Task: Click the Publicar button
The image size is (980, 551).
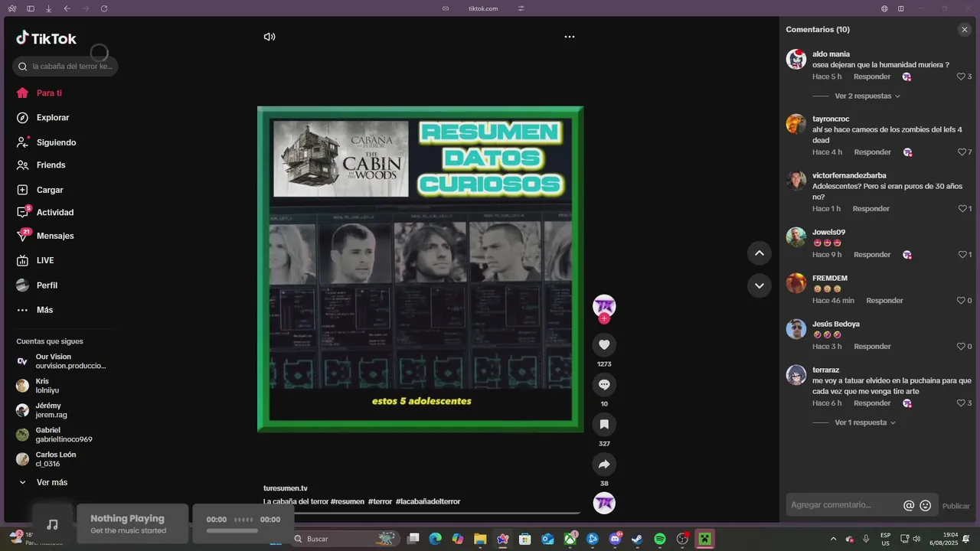Action: 955,506
